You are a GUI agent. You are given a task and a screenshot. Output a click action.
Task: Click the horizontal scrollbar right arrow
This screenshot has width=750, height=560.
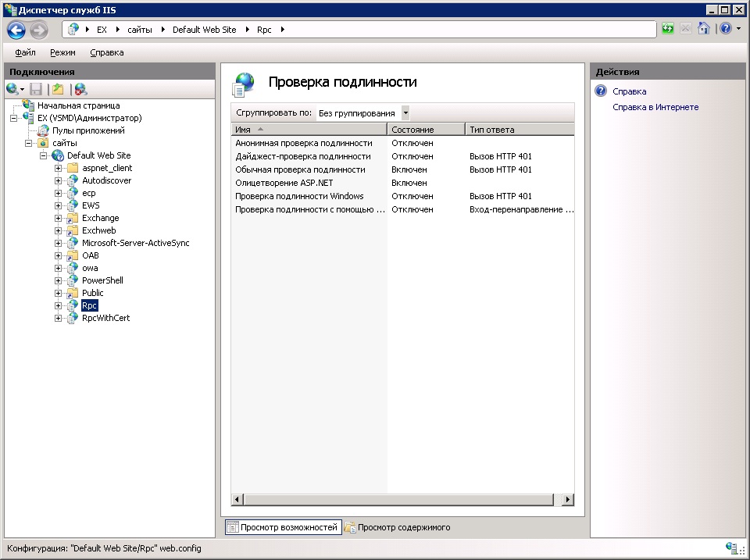568,500
